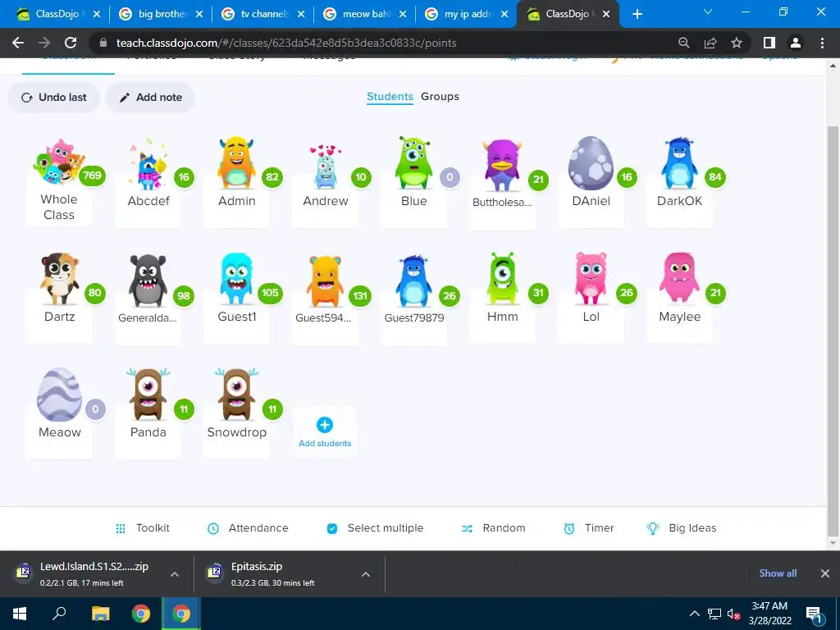Viewport: 840px width, 630px height.
Task: Click Andrew's monster avatar
Action: 325,167
